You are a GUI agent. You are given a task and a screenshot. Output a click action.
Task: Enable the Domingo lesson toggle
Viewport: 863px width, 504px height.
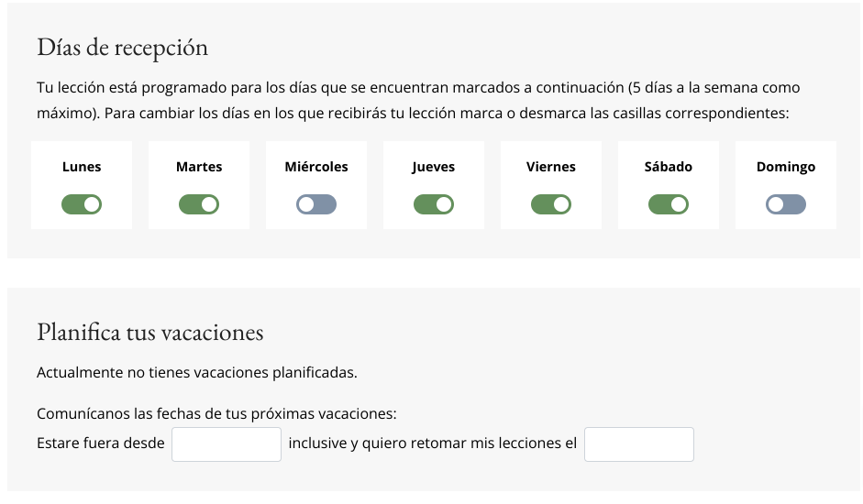click(x=786, y=204)
